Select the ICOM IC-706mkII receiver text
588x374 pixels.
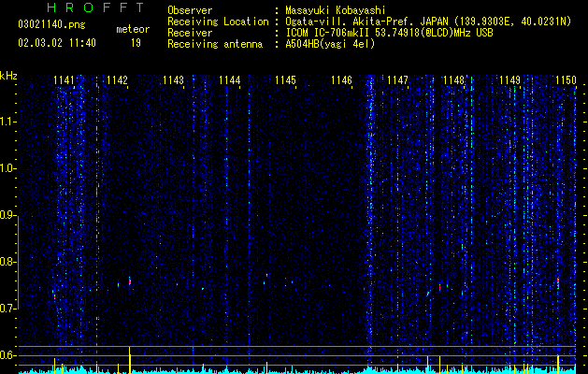pyautogui.click(x=389, y=33)
